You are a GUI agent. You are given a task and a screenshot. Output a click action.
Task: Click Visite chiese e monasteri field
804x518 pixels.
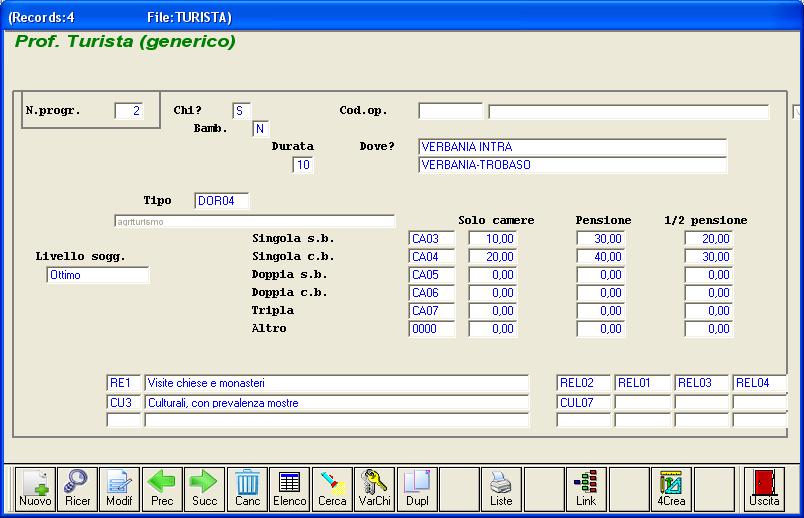point(337,383)
